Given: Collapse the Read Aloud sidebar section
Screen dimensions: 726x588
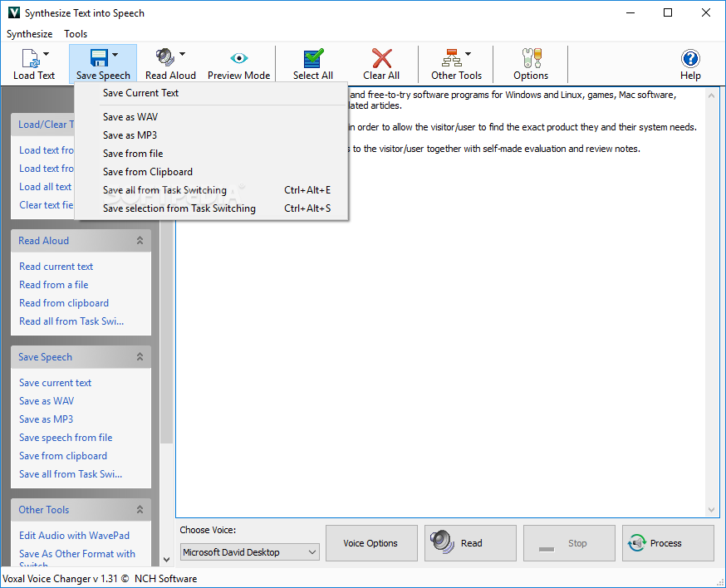Looking at the screenshot, I should pos(140,240).
